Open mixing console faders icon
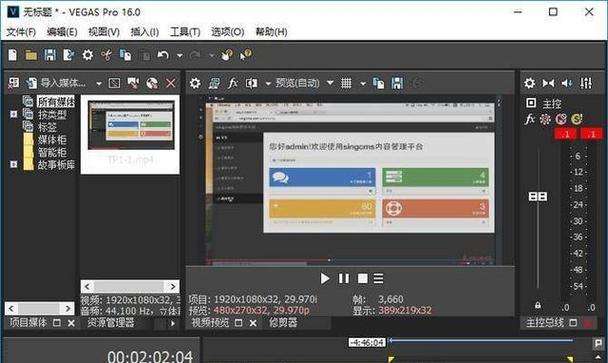The image size is (608, 363). pos(586,83)
